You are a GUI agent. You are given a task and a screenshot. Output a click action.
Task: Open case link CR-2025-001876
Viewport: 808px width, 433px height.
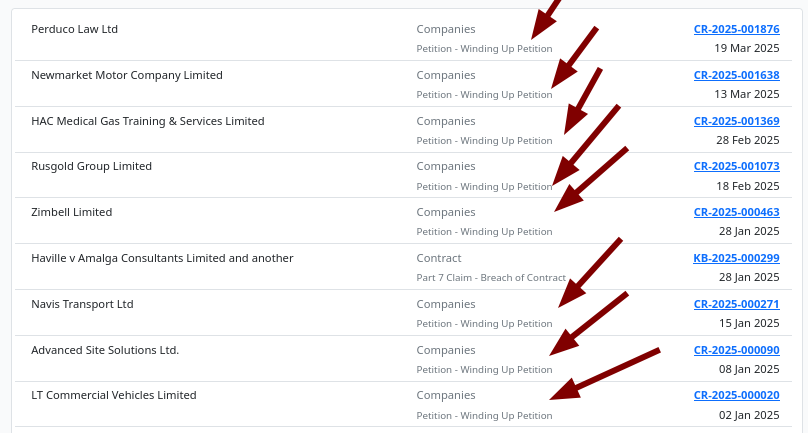[736, 29]
